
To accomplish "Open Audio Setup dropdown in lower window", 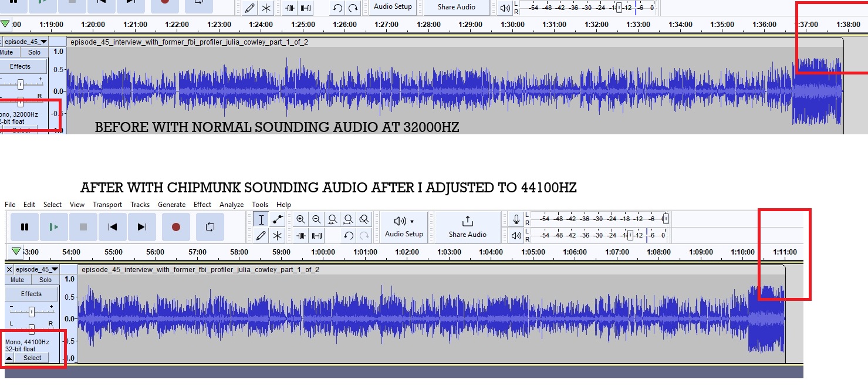I will click(404, 227).
